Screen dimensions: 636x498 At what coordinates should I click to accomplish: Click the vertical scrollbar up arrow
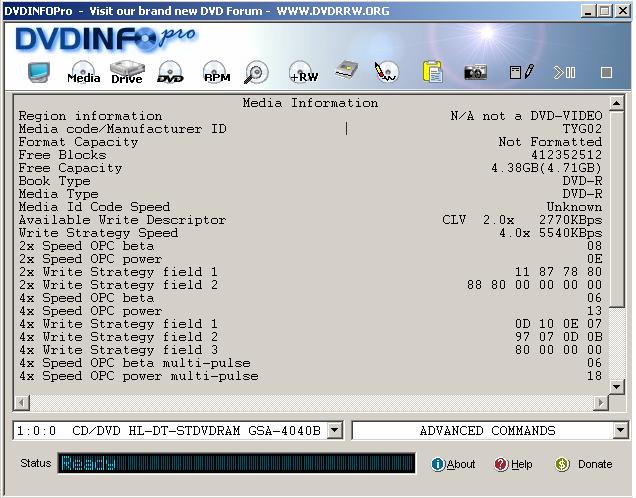617,103
